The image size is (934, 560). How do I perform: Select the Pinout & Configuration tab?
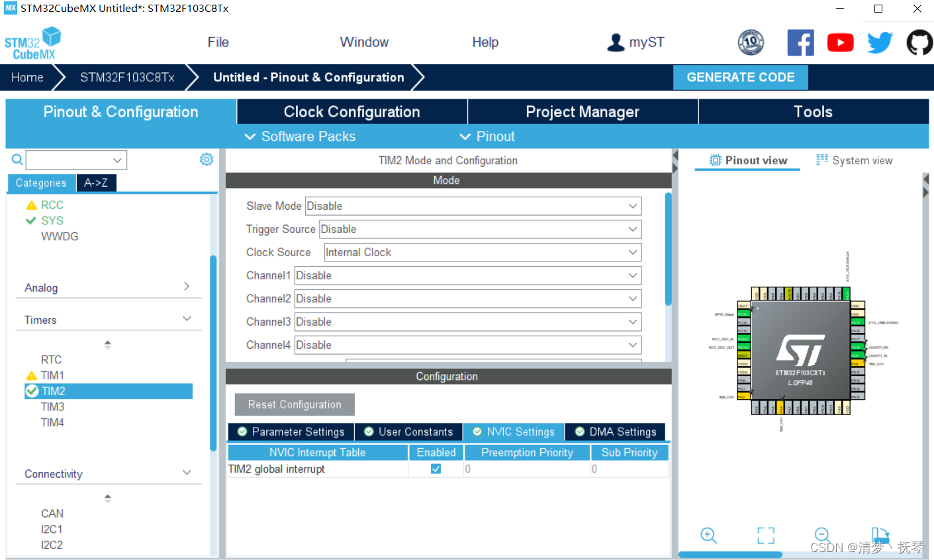pyautogui.click(x=121, y=112)
